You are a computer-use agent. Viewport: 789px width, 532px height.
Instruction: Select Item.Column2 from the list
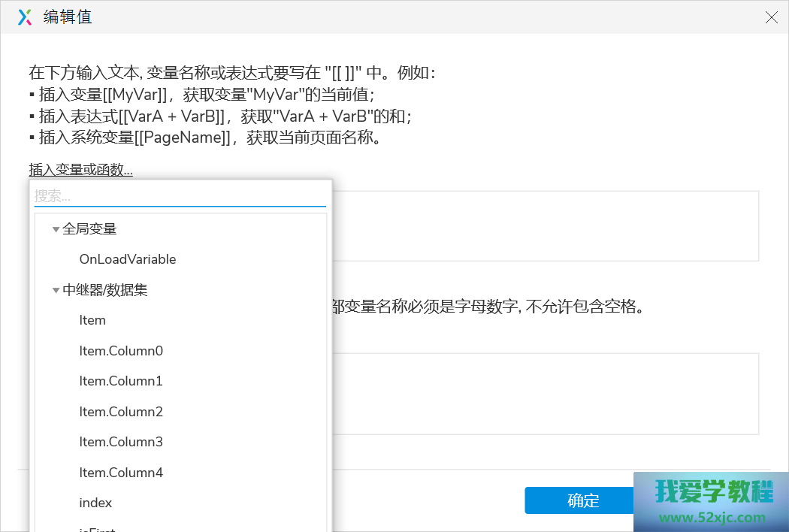121,412
